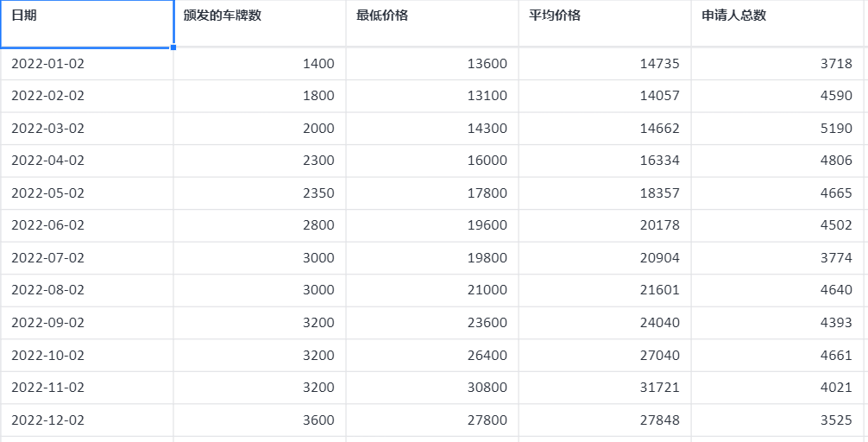The height and width of the screenshot is (442, 868).
Task: Click the average price cell 14735
Action: (604, 64)
